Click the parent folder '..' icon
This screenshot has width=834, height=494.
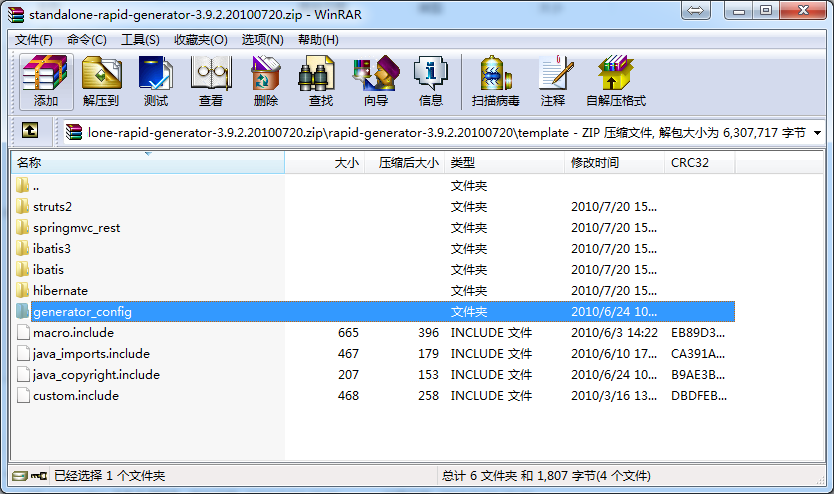pos(22,186)
